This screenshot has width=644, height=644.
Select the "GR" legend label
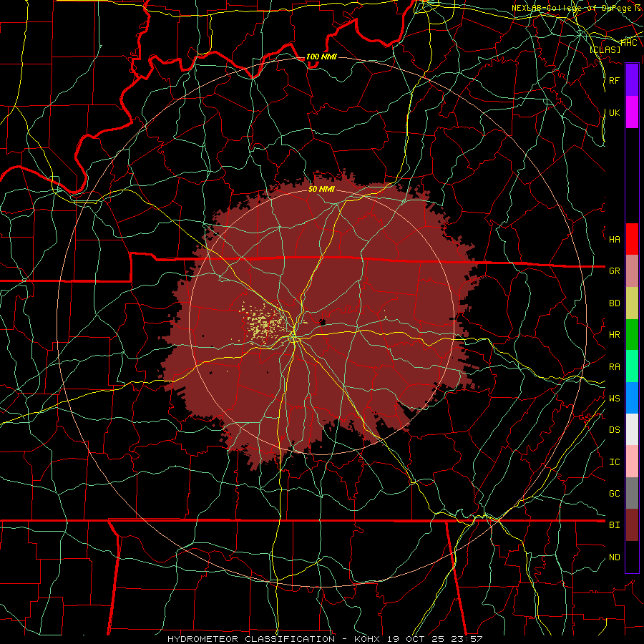click(x=614, y=271)
